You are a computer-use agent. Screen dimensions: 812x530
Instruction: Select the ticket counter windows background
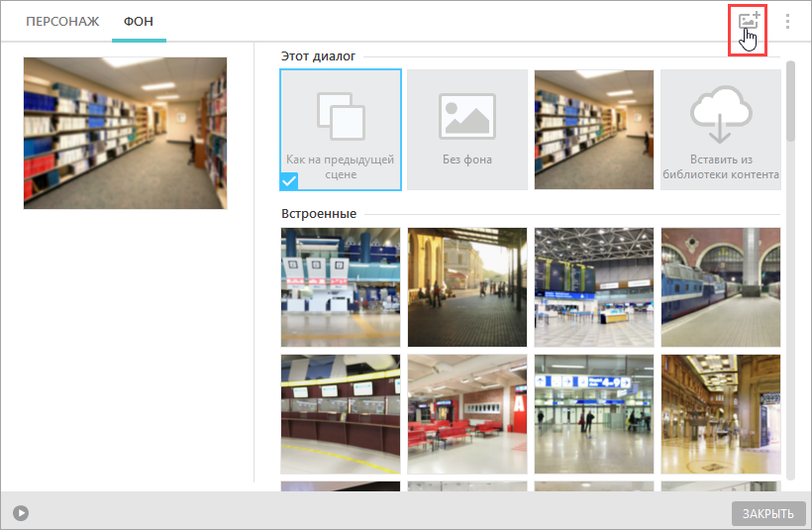point(341,414)
